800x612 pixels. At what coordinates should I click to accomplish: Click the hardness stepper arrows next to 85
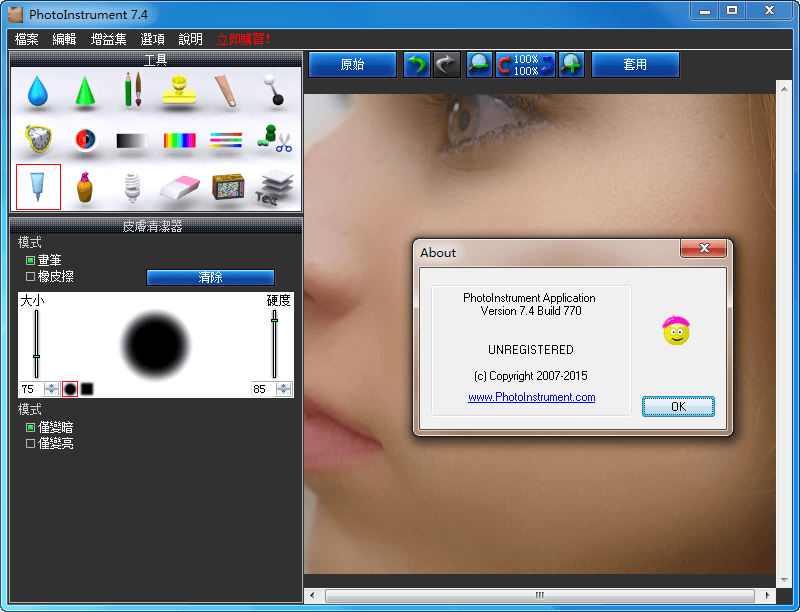pyautogui.click(x=284, y=389)
